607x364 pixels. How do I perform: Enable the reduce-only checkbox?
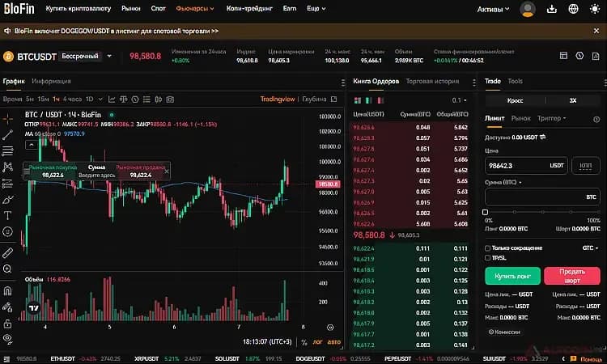487,248
